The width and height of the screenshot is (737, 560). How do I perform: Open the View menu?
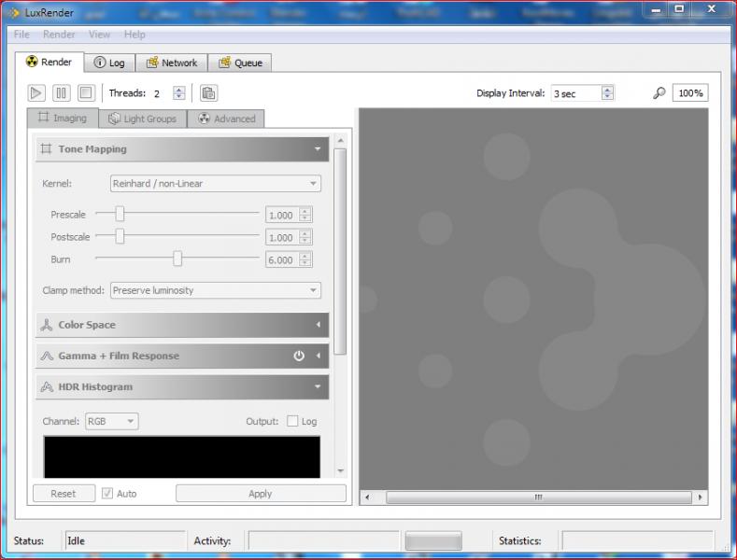99,35
